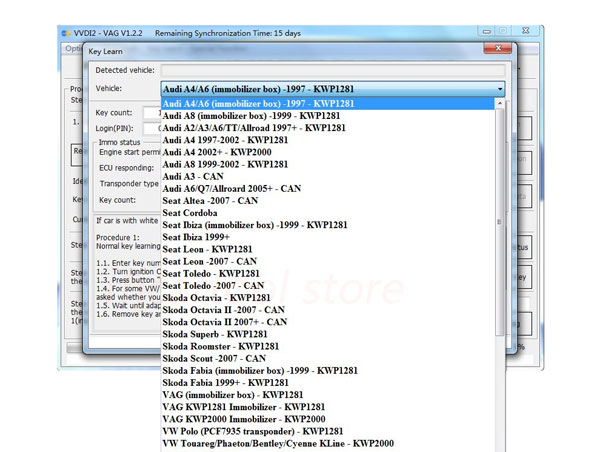Click the VVDI2 app icon in title bar
Screen dimensions: 600x452
coord(66,33)
